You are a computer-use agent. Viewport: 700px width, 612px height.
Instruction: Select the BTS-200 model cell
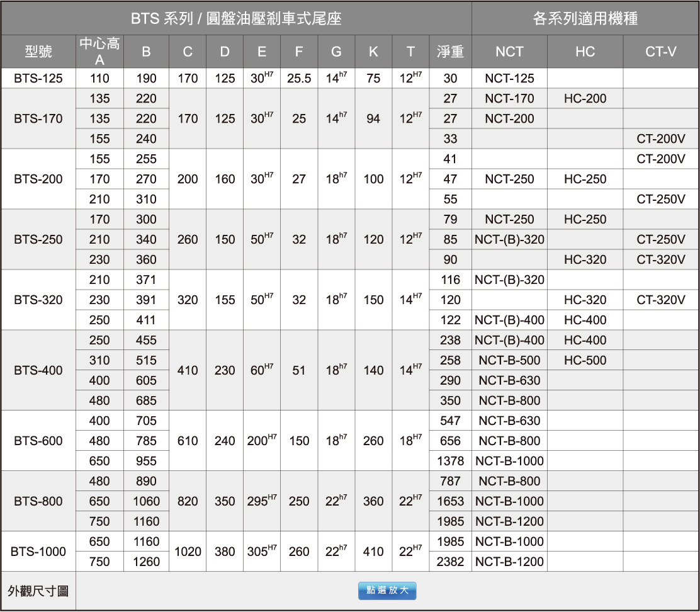(x=38, y=179)
